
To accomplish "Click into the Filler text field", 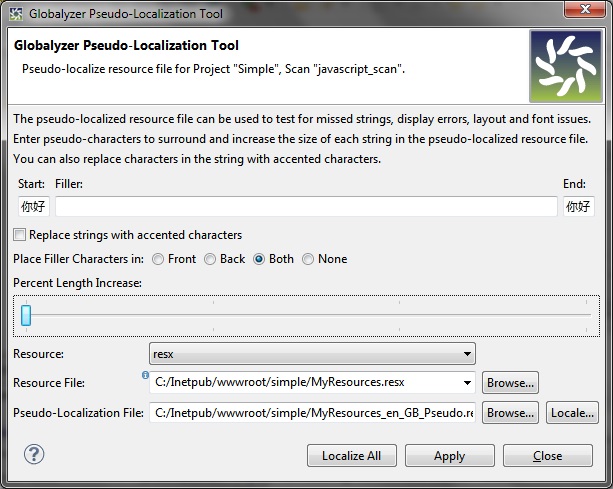I will 305,207.
